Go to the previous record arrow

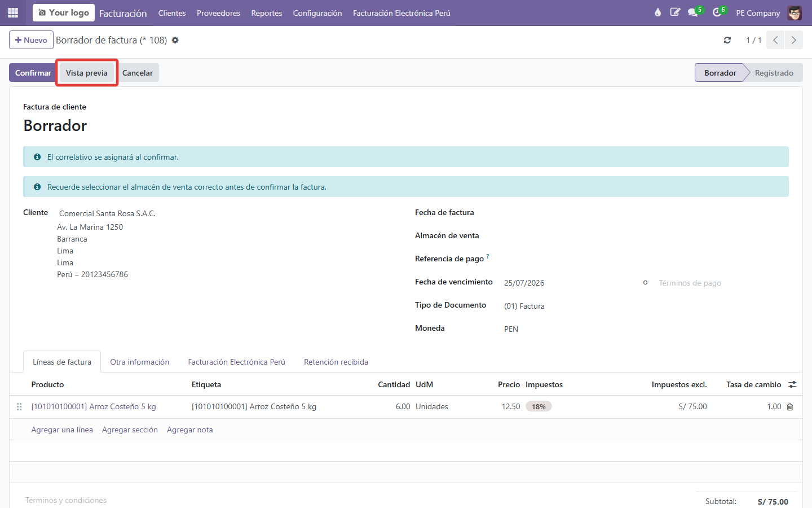tap(775, 40)
